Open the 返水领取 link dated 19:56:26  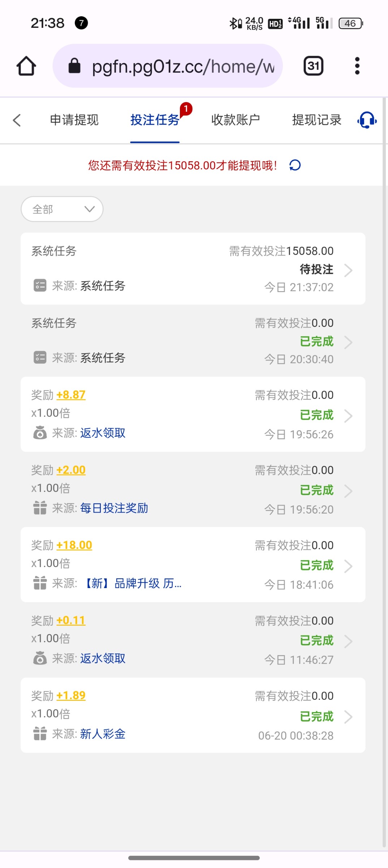coord(103,433)
